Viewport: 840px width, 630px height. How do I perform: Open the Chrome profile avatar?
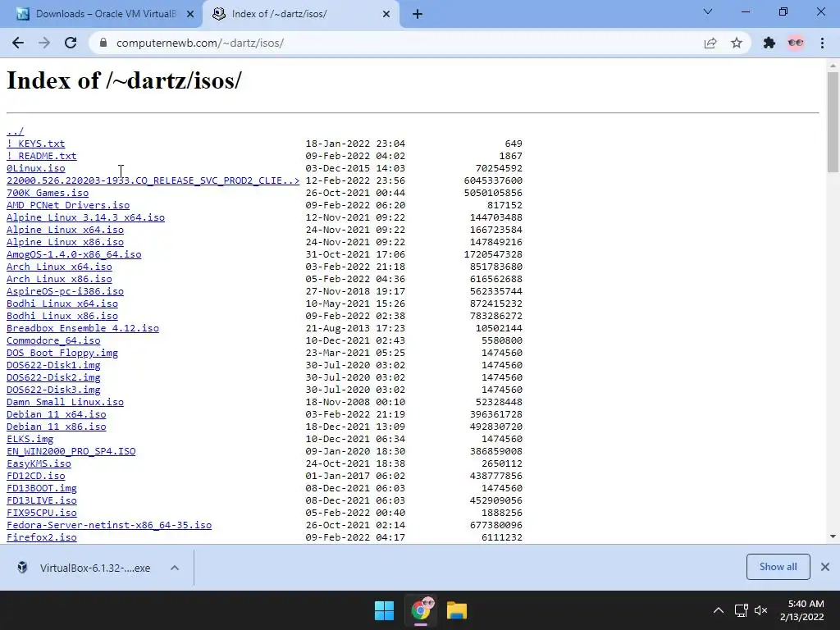coord(796,43)
